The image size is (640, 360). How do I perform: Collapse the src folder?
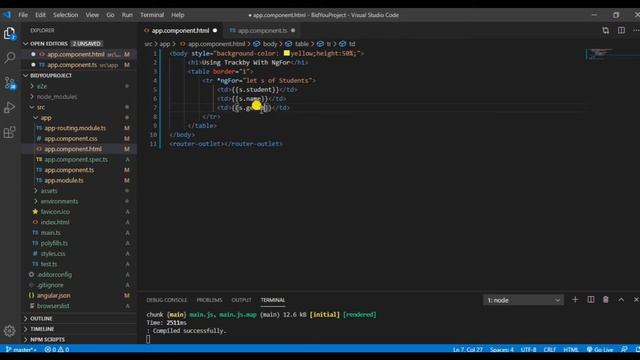tap(79, 107)
